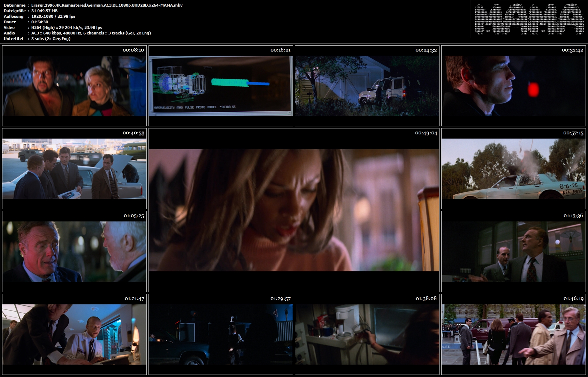Open the frame with the smoking New Jersey car

(513, 168)
